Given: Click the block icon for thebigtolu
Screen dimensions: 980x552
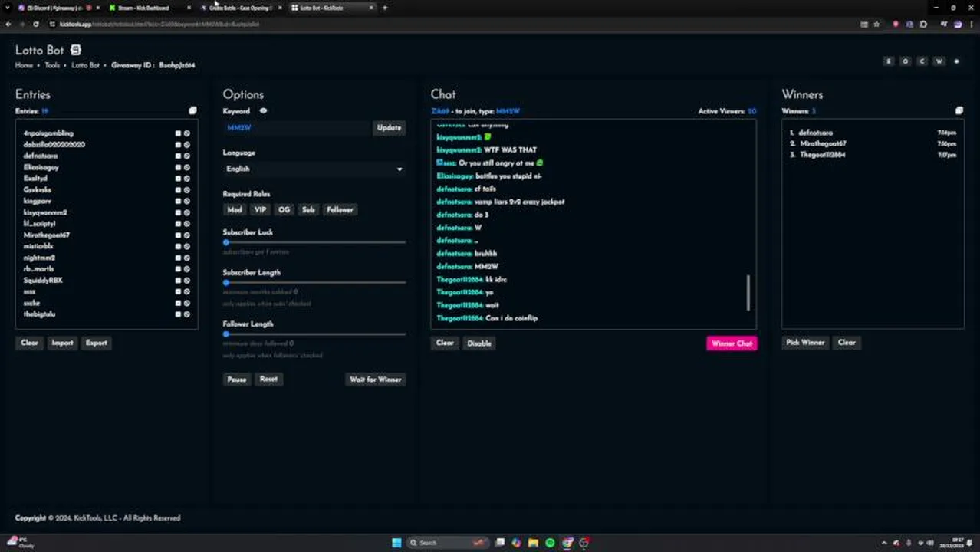Looking at the screenshot, I should [186, 314].
